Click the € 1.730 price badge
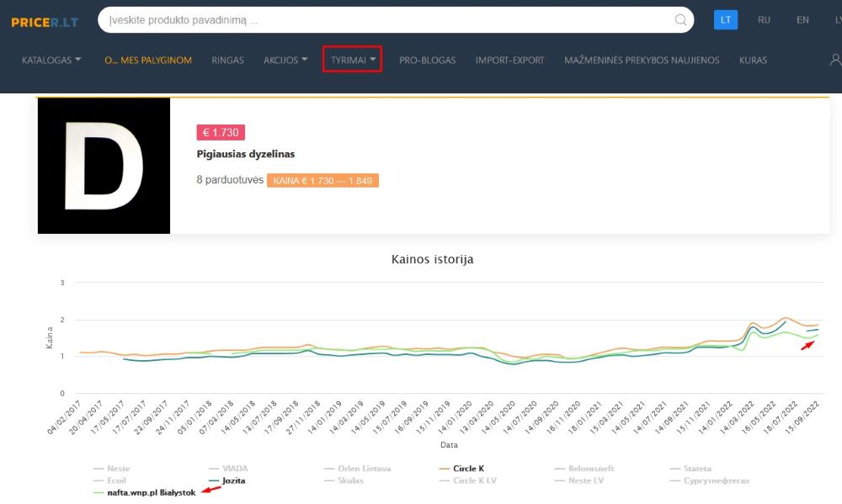The height and width of the screenshot is (504, 842). coord(221,133)
